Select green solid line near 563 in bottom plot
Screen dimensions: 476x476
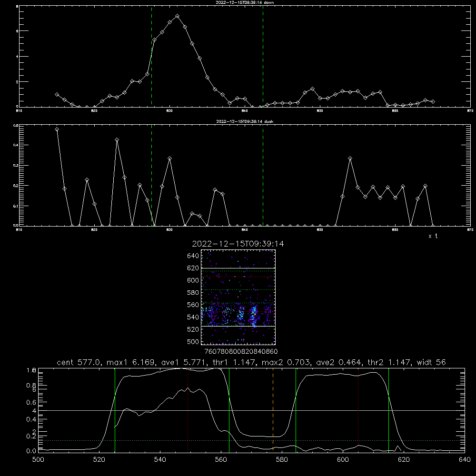[x=229, y=409]
